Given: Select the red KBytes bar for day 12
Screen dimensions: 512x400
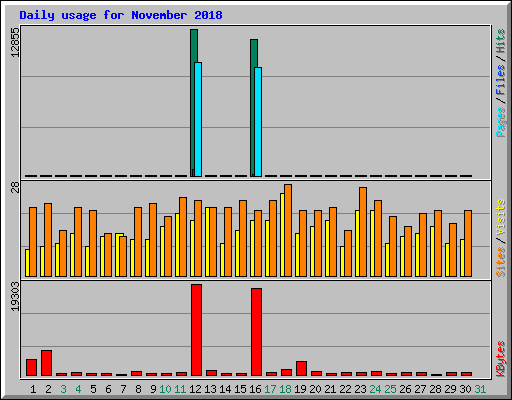Looking at the screenshot, I should (x=196, y=330).
